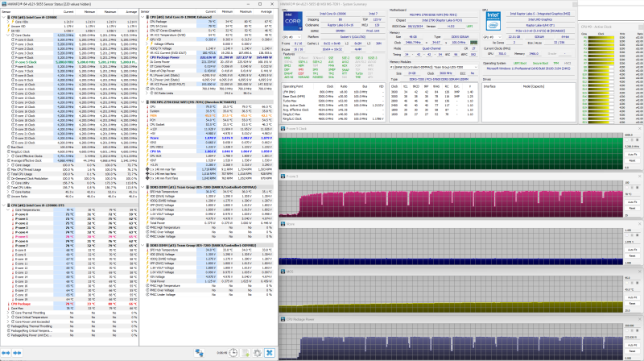The height and width of the screenshot is (361, 644).
Task: Click Auto Fit on the MOS graph
Action: click(x=632, y=297)
